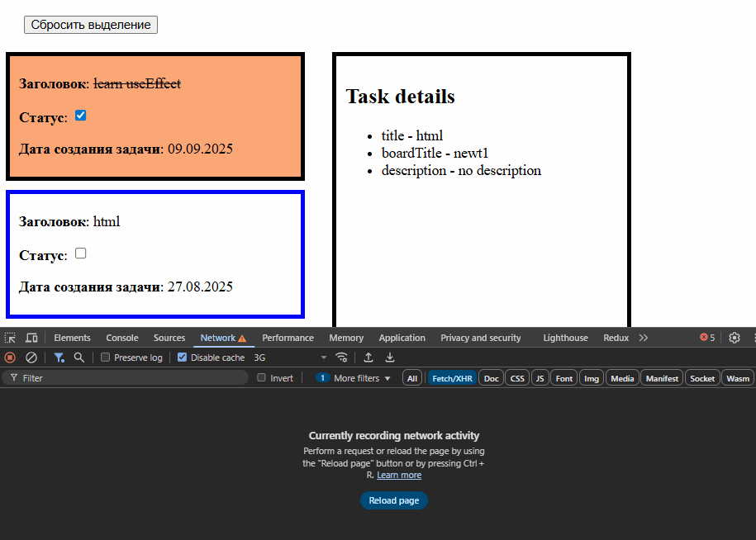Image resolution: width=756 pixels, height=540 pixels.
Task: Open the 3G throttling dropdown
Action: [290, 358]
